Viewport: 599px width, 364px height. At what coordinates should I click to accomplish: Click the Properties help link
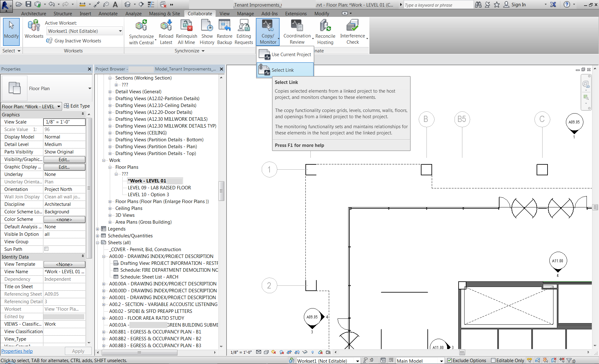point(17,351)
